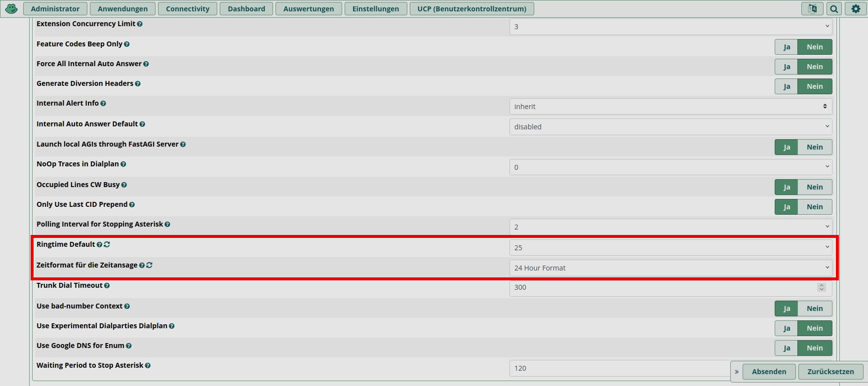The height and width of the screenshot is (386, 868).
Task: Expand the NoOp Traces in Dialplan dropdown
Action: [x=670, y=167]
